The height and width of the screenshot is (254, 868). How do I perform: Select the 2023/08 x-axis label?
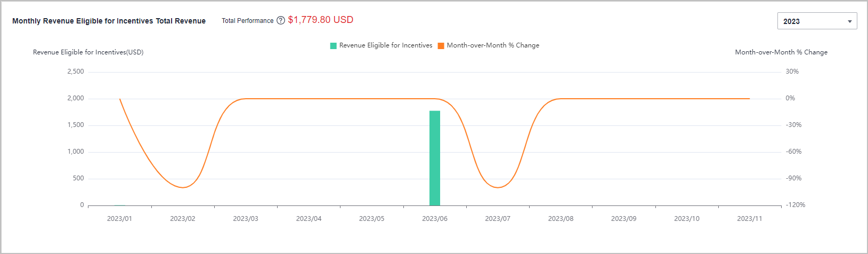(561, 219)
